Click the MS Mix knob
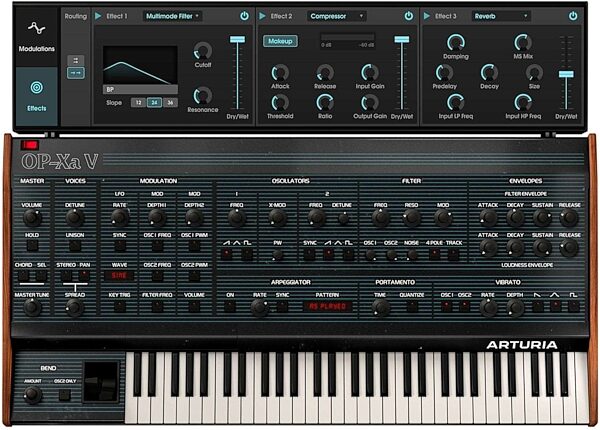Viewport: 600px width, 430px height. [x=523, y=42]
